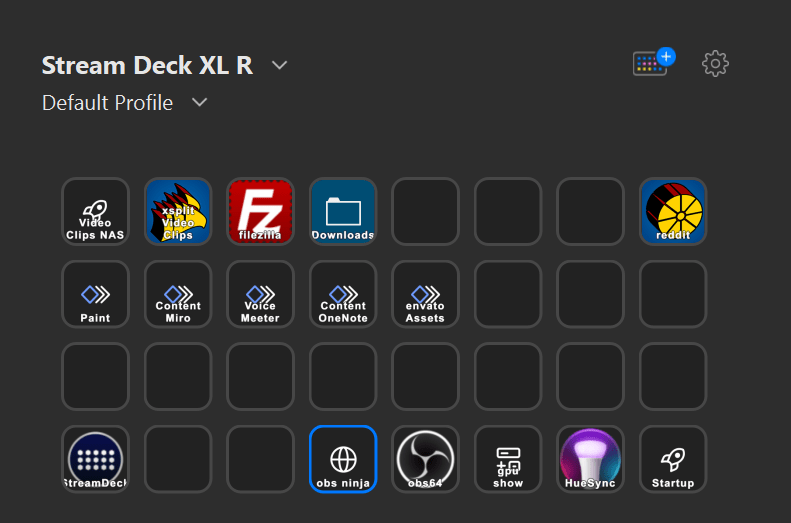
Task: Open the Downloads folder key
Action: pos(343,211)
